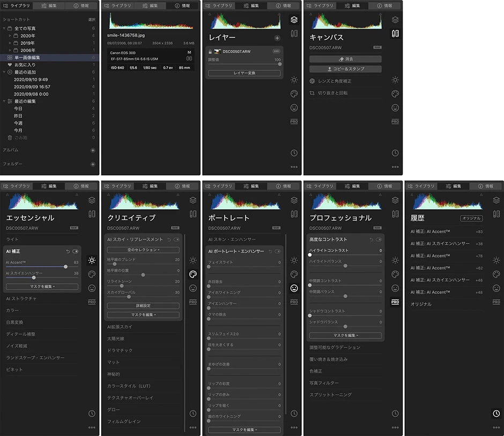
Task: Click the trash icon beside ごみ箱
Action: tap(10, 138)
